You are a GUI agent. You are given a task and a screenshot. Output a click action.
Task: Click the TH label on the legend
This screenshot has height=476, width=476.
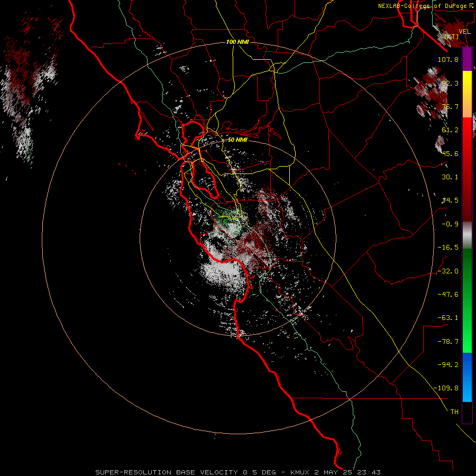point(454,412)
